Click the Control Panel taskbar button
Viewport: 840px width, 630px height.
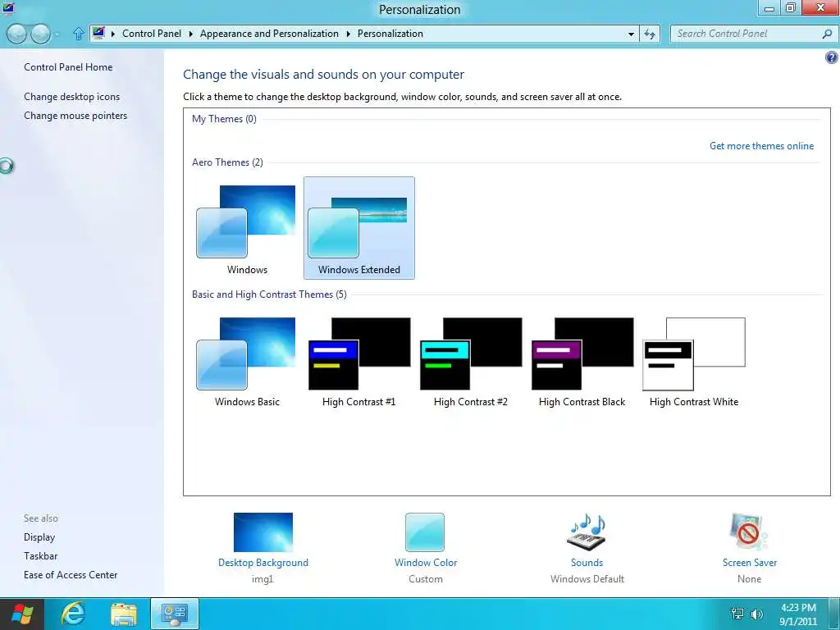point(175,614)
